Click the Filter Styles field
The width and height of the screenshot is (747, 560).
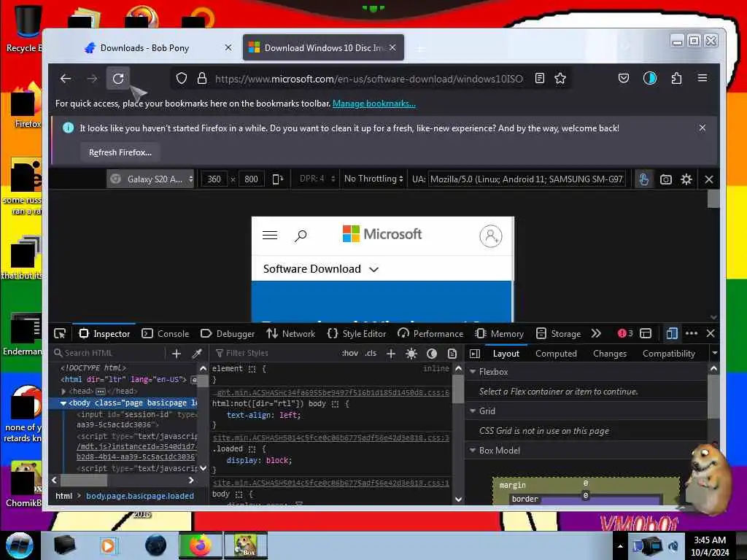point(274,354)
